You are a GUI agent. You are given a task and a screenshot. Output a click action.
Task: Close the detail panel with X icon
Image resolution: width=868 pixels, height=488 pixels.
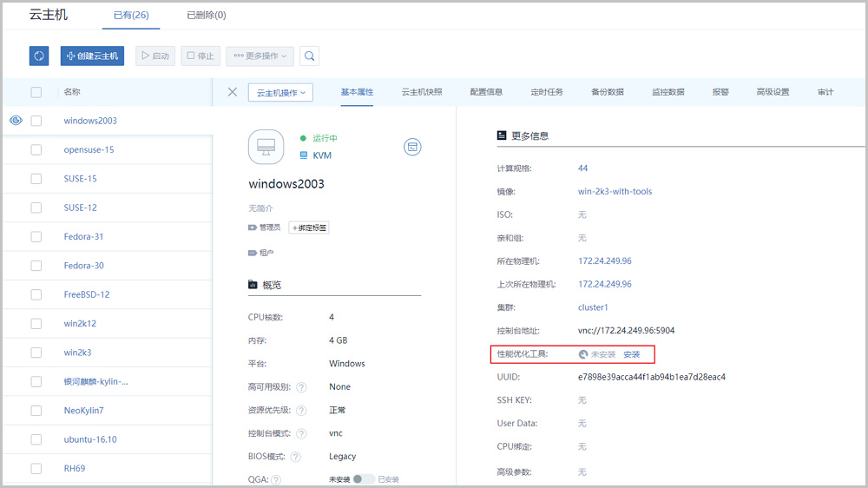tap(232, 92)
